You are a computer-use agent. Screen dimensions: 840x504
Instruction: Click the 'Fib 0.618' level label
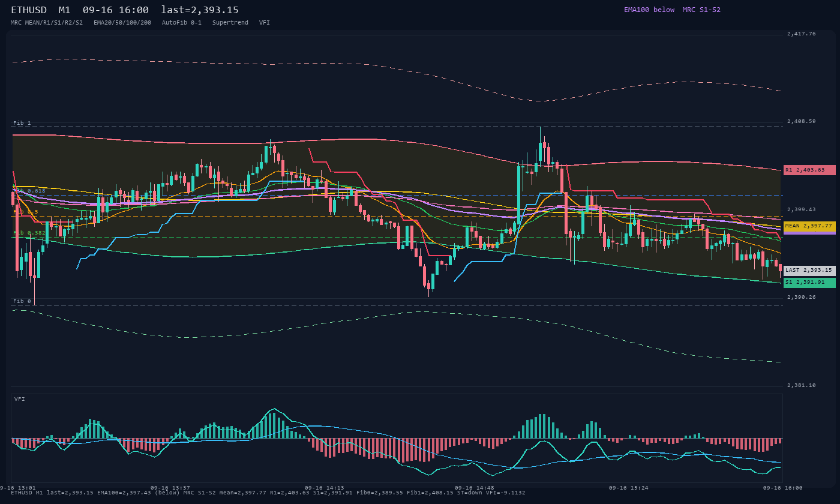(x=29, y=191)
